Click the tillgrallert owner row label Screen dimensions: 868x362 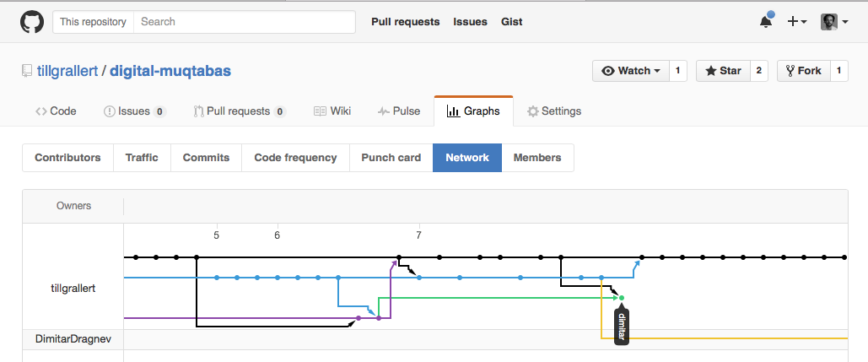point(73,289)
